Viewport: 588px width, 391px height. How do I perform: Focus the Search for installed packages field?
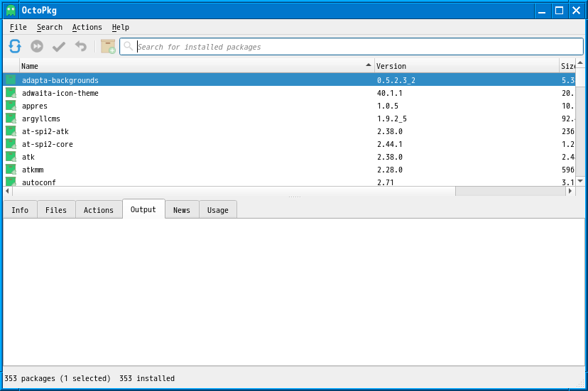tap(351, 47)
